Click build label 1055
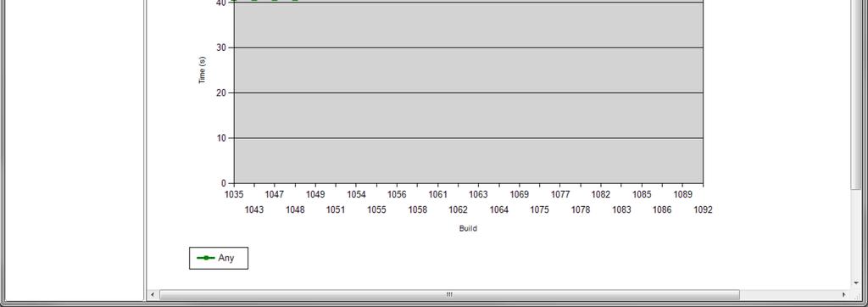This screenshot has width=868, height=307. click(x=376, y=210)
